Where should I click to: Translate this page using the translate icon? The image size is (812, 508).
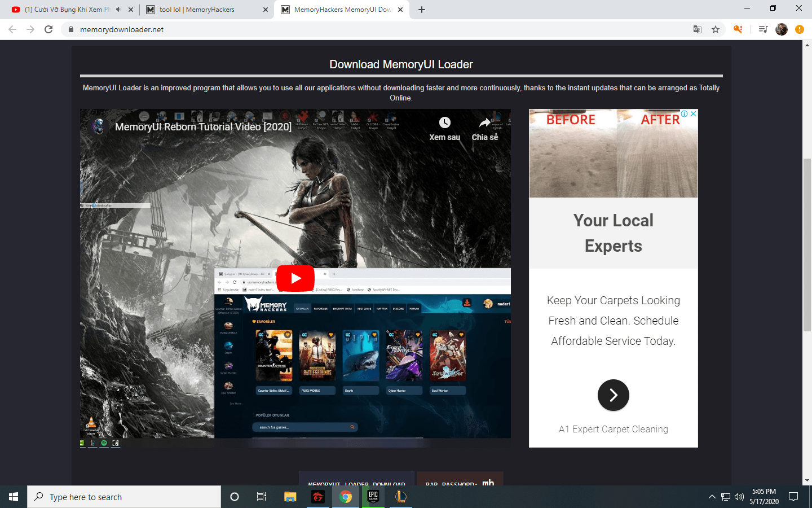(698, 29)
